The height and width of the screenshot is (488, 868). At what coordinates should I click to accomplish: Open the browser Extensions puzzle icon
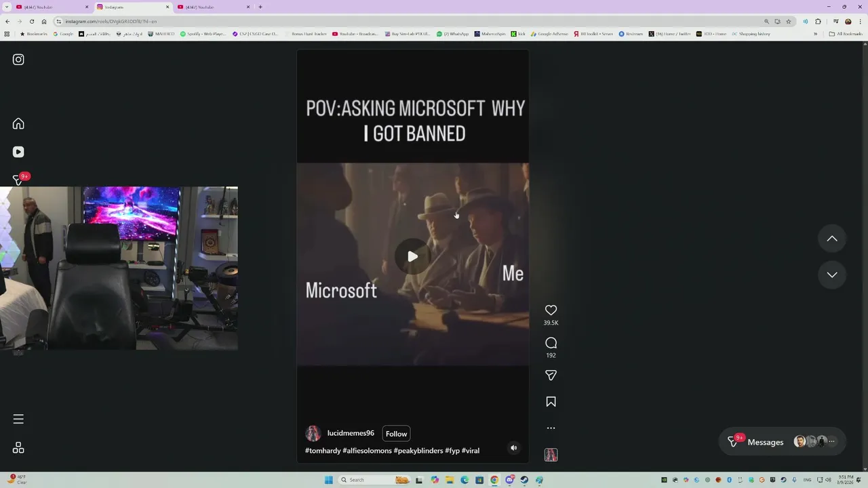click(x=818, y=21)
